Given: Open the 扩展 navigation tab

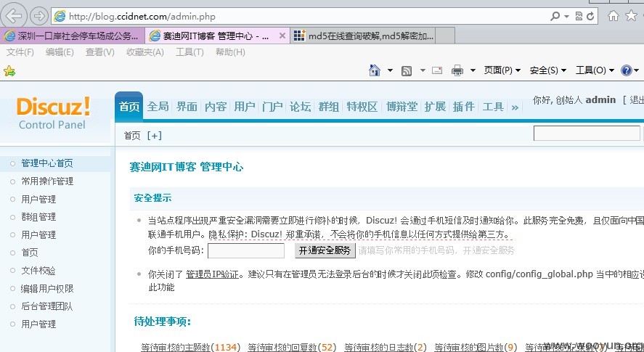Looking at the screenshot, I should [435, 107].
